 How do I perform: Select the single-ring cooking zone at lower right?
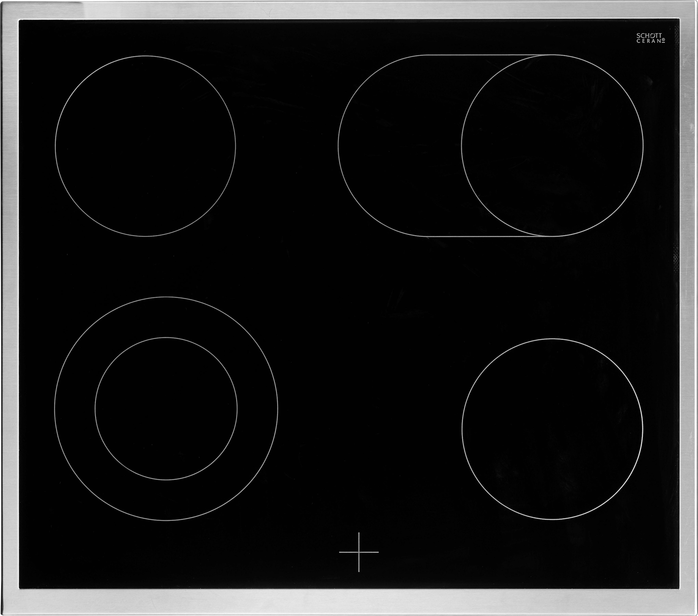pyautogui.click(x=552, y=429)
